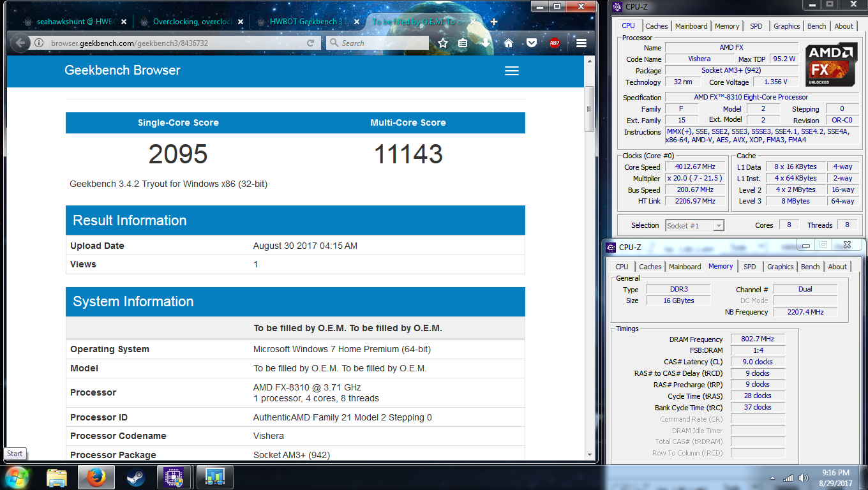Select About tab in upper CPU-Z window
Screen dimensions: 868x490
(844, 26)
